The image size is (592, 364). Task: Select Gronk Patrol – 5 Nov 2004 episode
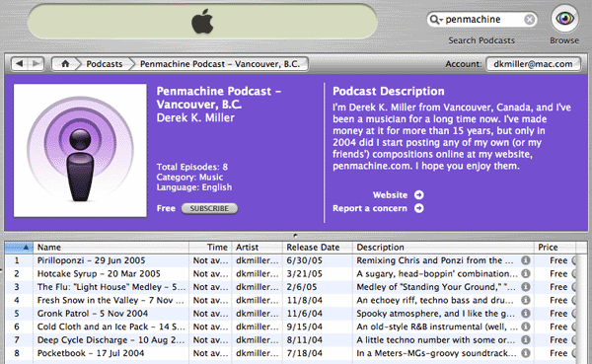point(93,314)
